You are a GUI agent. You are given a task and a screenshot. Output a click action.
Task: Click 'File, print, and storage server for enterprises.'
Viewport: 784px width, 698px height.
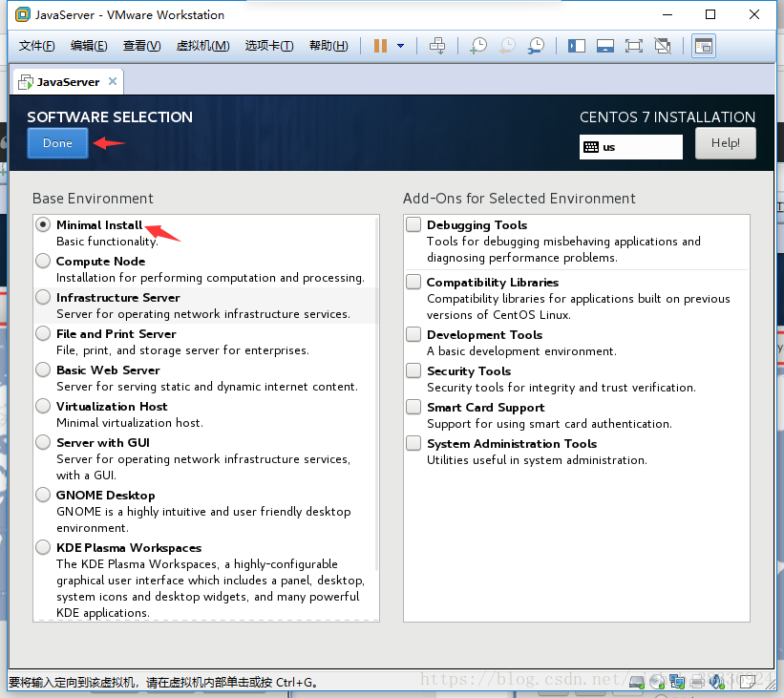pos(182,350)
